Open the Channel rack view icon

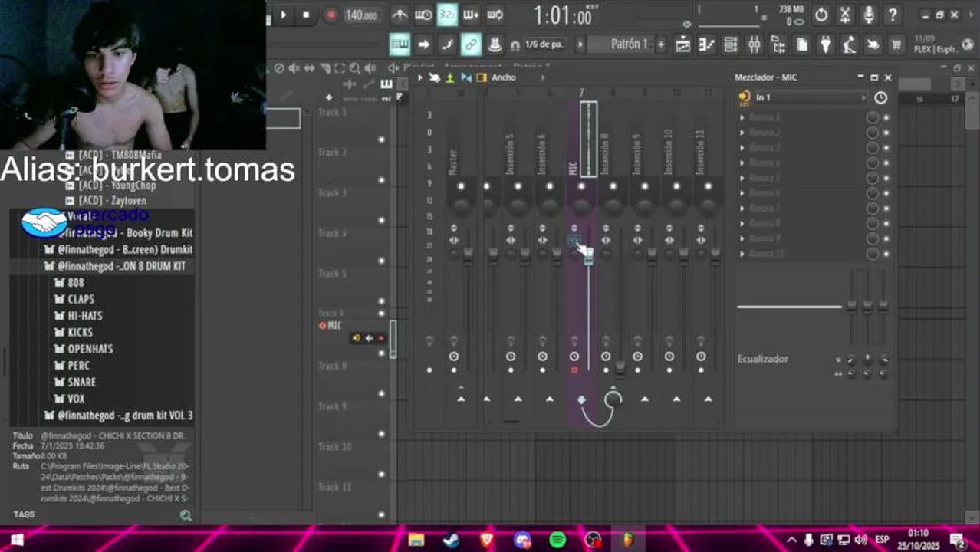[x=730, y=45]
